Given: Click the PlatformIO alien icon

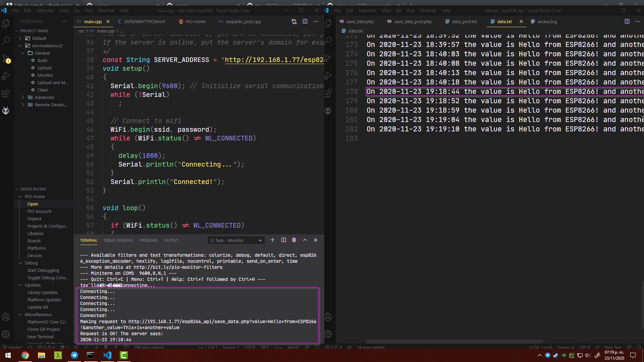Looking at the screenshot, I should click(6, 111).
